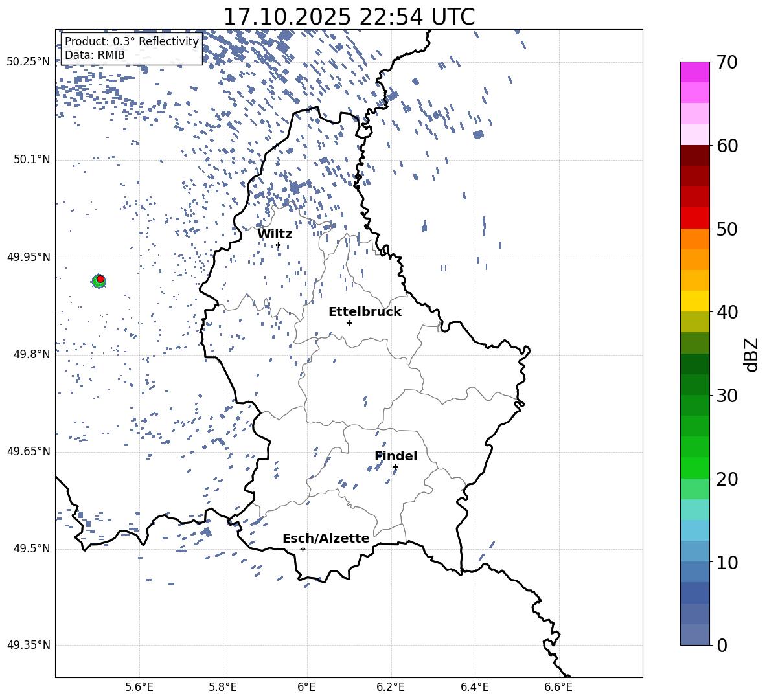Pick the bright red swatch just above 50 dBZ
767x700 pixels.
point(694,218)
